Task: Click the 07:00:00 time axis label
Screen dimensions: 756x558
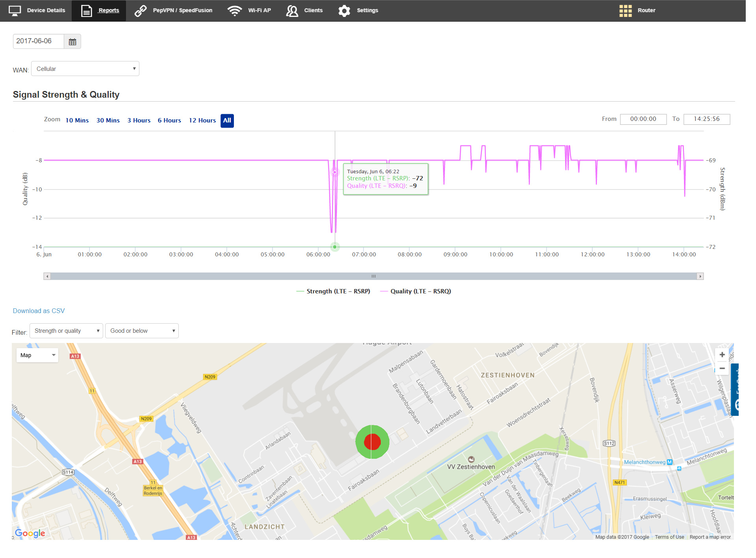Action: (x=364, y=254)
